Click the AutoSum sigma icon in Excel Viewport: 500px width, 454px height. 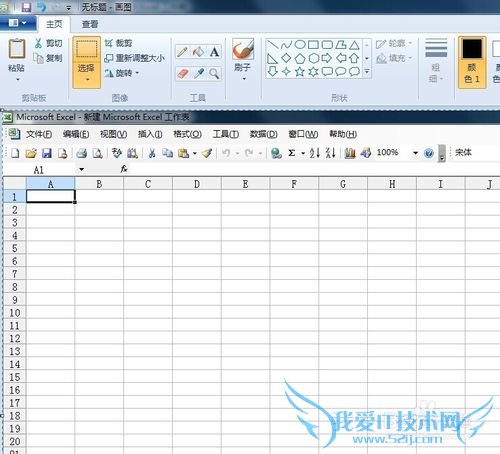pos(292,153)
